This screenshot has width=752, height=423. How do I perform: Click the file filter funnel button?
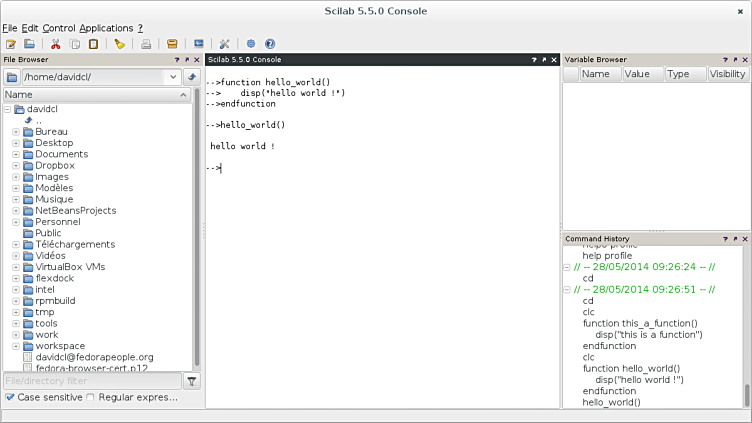click(x=193, y=381)
